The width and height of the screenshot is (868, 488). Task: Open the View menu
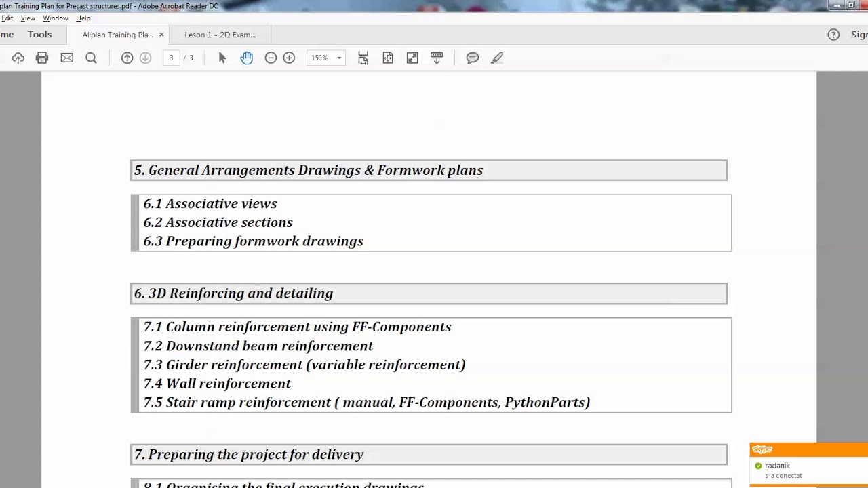tap(28, 18)
